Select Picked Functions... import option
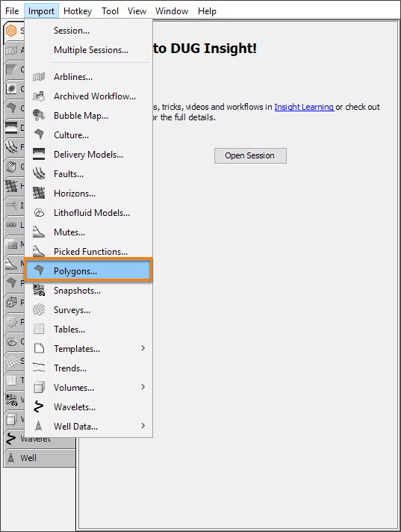 tap(88, 251)
